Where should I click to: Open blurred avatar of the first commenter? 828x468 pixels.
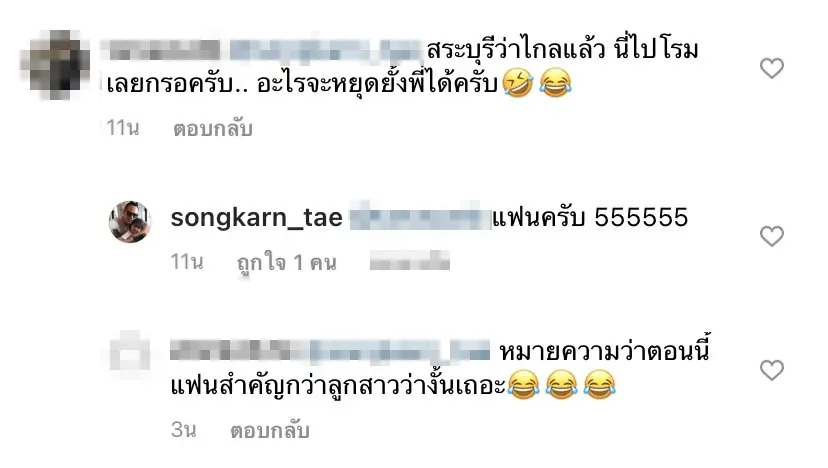tap(54, 65)
